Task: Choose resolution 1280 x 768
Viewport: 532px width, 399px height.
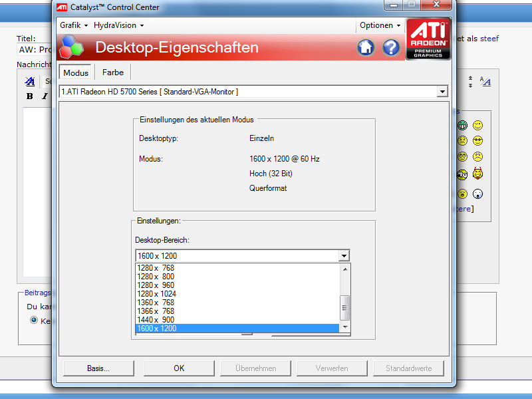Action: (x=237, y=268)
